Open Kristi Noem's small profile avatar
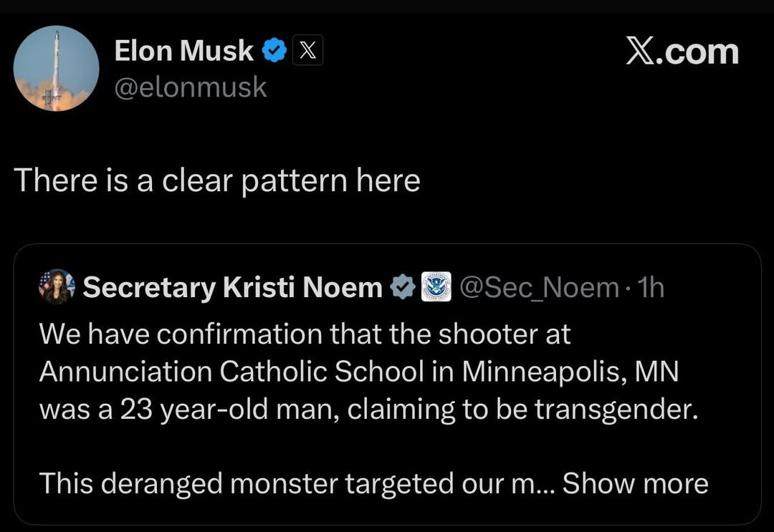 (x=57, y=286)
